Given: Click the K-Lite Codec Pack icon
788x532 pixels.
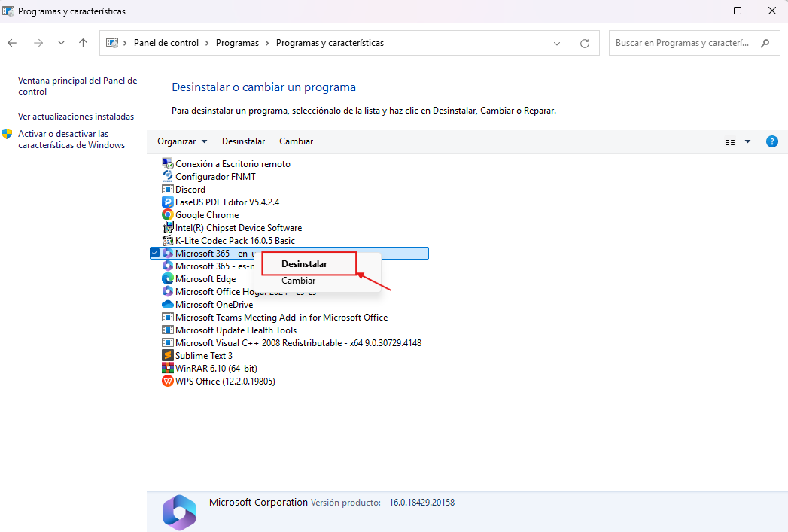Looking at the screenshot, I should tap(167, 241).
